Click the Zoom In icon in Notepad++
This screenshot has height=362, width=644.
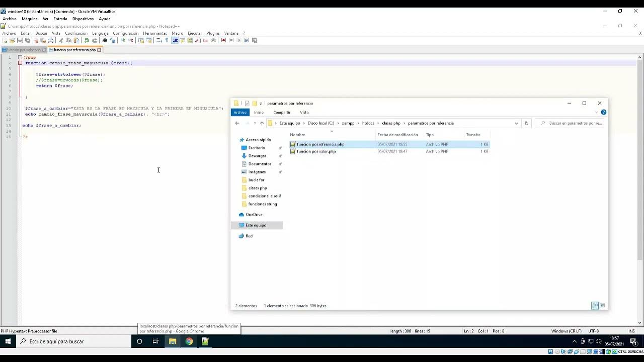[123, 40]
